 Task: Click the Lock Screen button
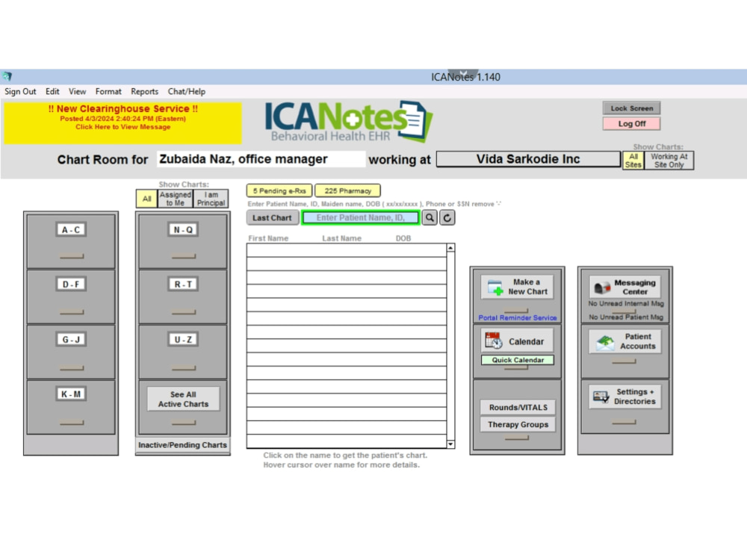click(x=632, y=108)
